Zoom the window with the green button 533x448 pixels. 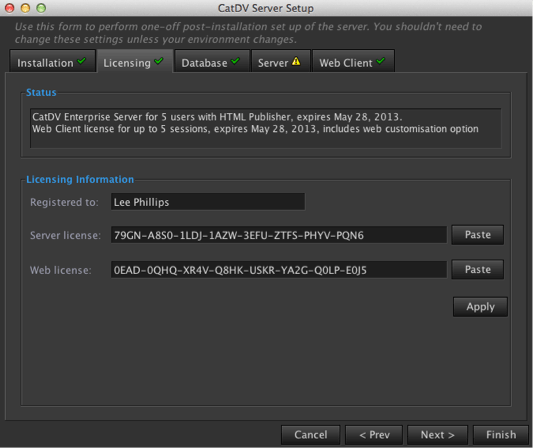coord(41,8)
